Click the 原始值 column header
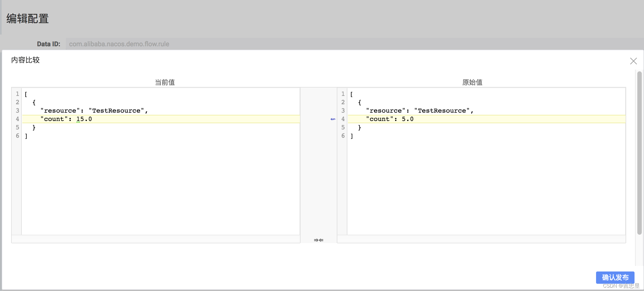This screenshot has height=291, width=644. click(x=472, y=82)
